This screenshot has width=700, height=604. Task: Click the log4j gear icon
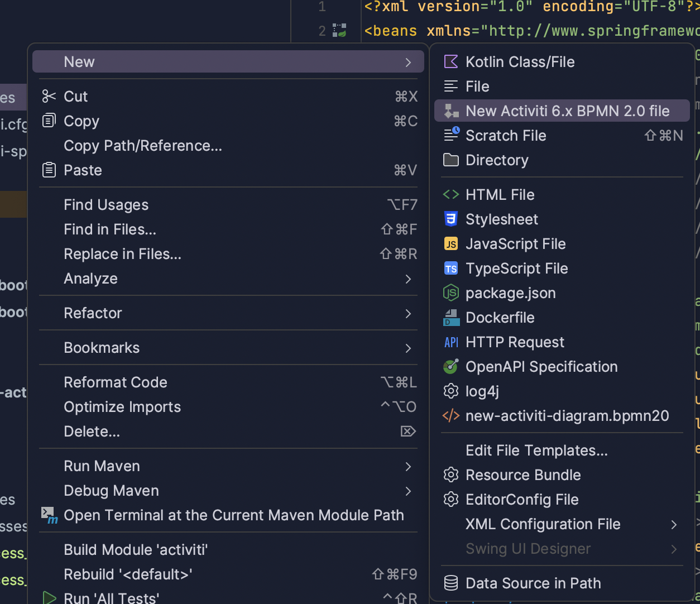click(x=451, y=391)
